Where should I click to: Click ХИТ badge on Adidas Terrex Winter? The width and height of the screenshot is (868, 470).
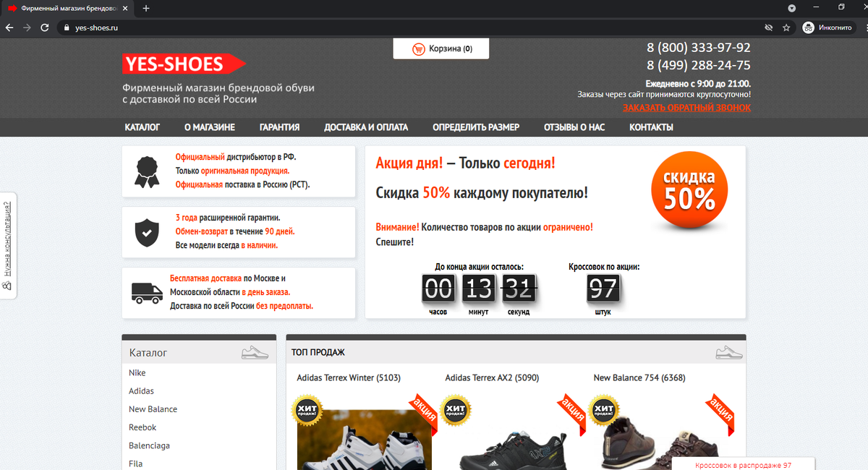click(x=307, y=410)
